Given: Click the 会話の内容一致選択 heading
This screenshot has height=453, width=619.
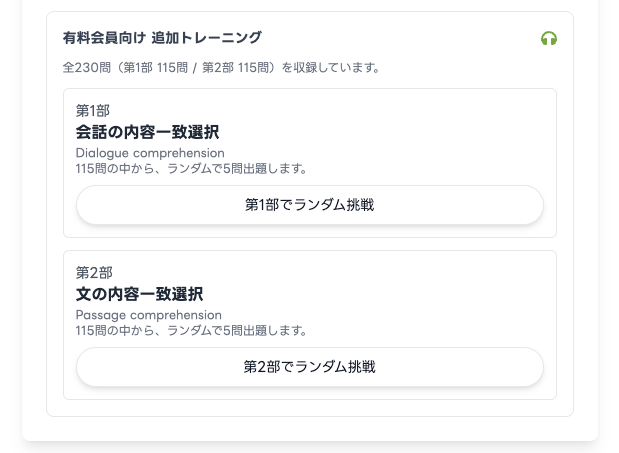Looking at the screenshot, I should click(x=147, y=132).
